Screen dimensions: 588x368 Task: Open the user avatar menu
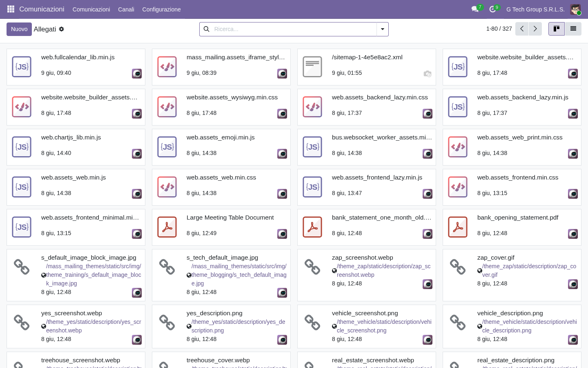click(x=575, y=9)
